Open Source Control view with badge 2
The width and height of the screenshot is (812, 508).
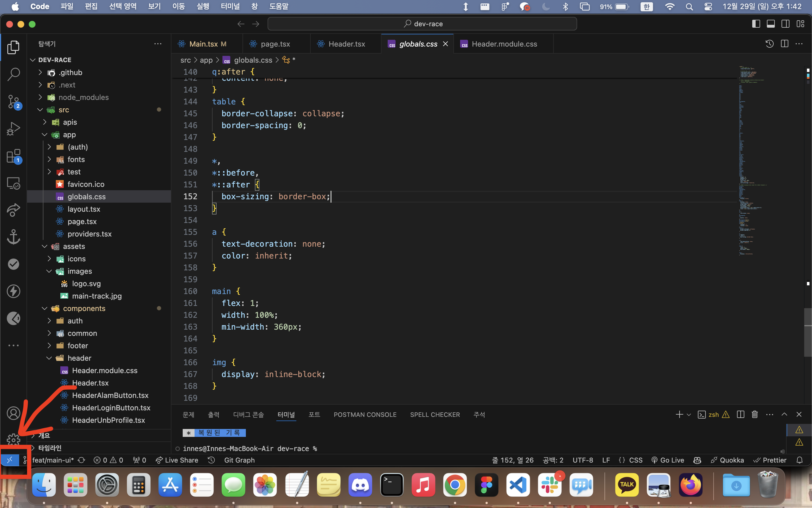point(14,102)
